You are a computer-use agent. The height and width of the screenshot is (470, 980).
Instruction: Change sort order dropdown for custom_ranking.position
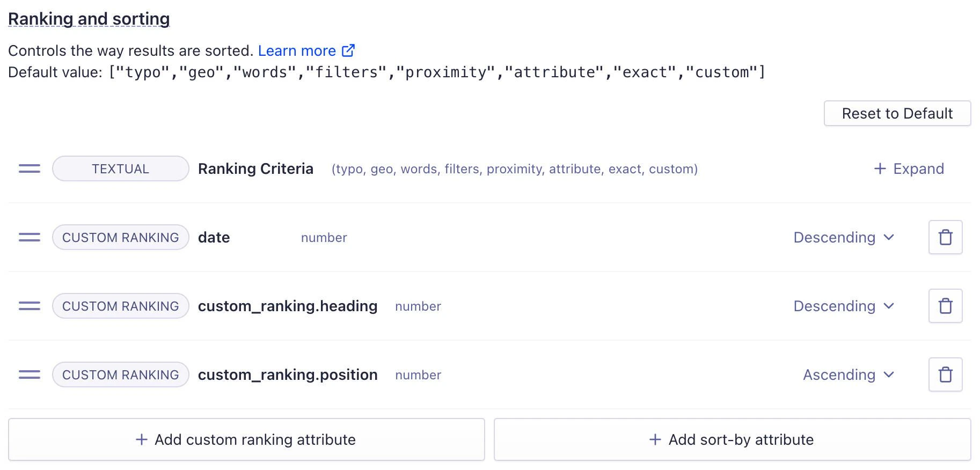(848, 374)
